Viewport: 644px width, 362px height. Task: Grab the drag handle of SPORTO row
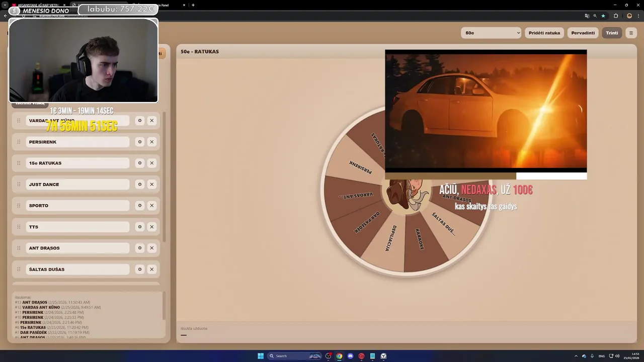pos(19,206)
